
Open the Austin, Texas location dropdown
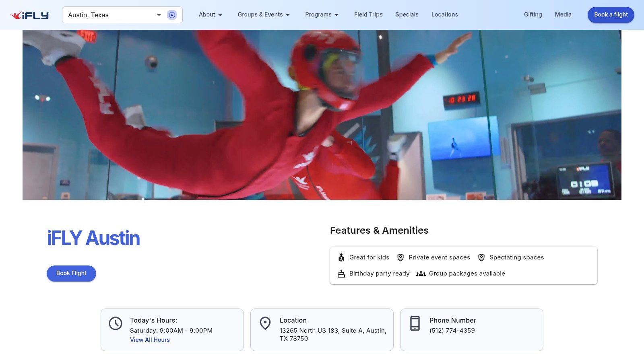(122, 15)
